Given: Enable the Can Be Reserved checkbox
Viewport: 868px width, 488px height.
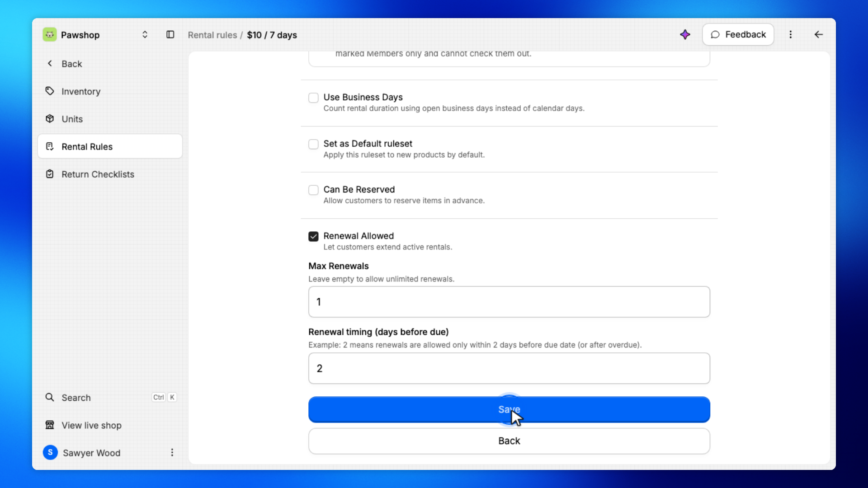Looking at the screenshot, I should tap(313, 190).
